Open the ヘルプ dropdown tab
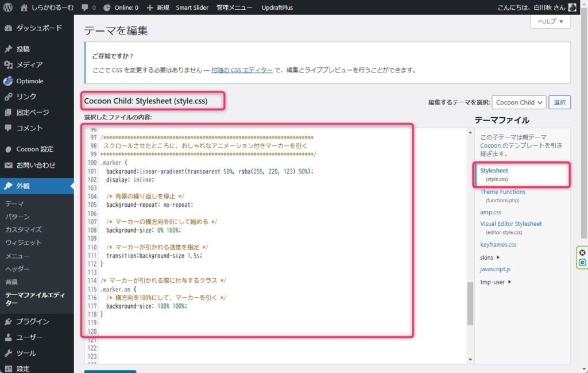Image resolution: width=588 pixels, height=373 pixels. [x=550, y=21]
